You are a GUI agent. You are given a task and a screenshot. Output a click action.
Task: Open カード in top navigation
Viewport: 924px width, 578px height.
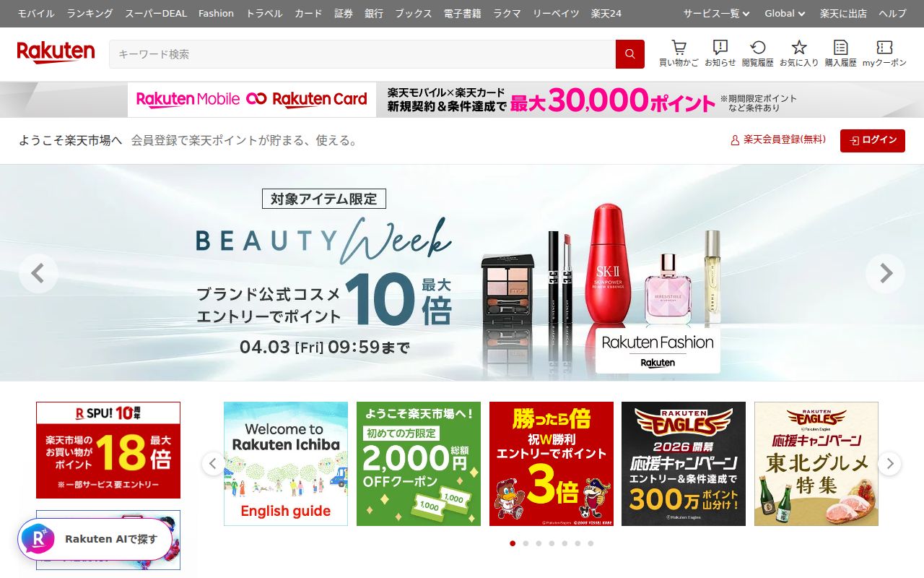(309, 14)
